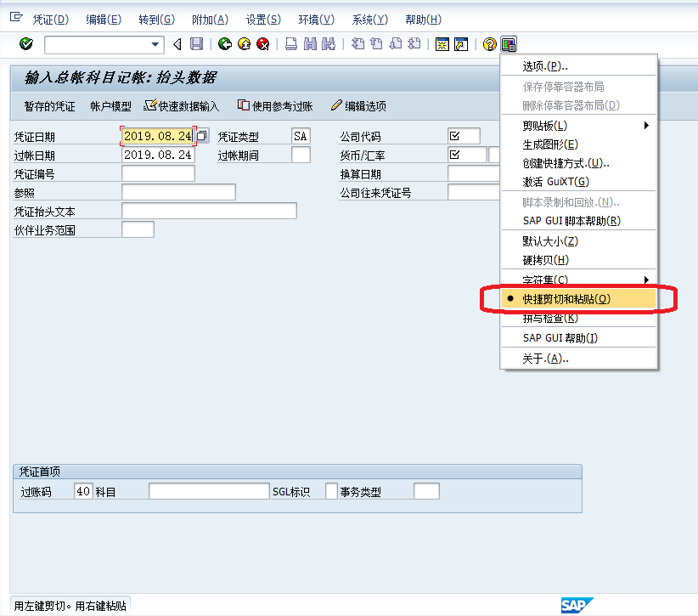This screenshot has height=616, width=698.
Task: Click the Last Page icon
Action: point(414,43)
